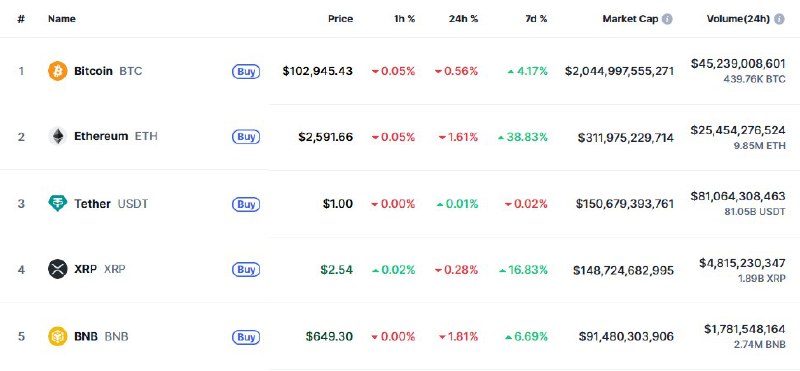The height and width of the screenshot is (371, 800).
Task: Click the yellow BNB logo icon
Action: click(58, 336)
